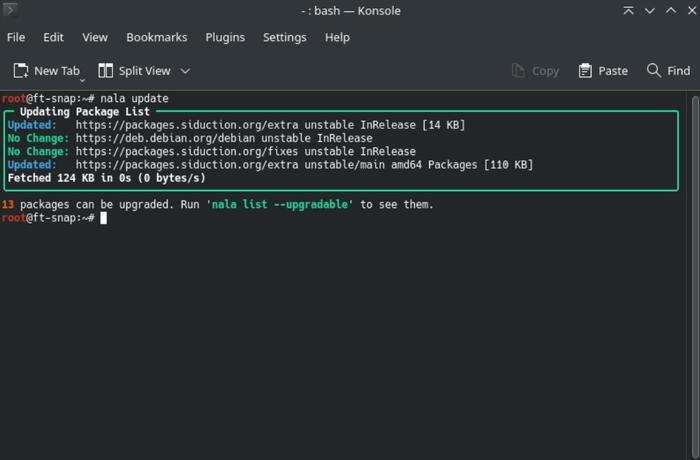700x460 pixels.
Task: Click the Split View panes icon
Action: (x=106, y=71)
